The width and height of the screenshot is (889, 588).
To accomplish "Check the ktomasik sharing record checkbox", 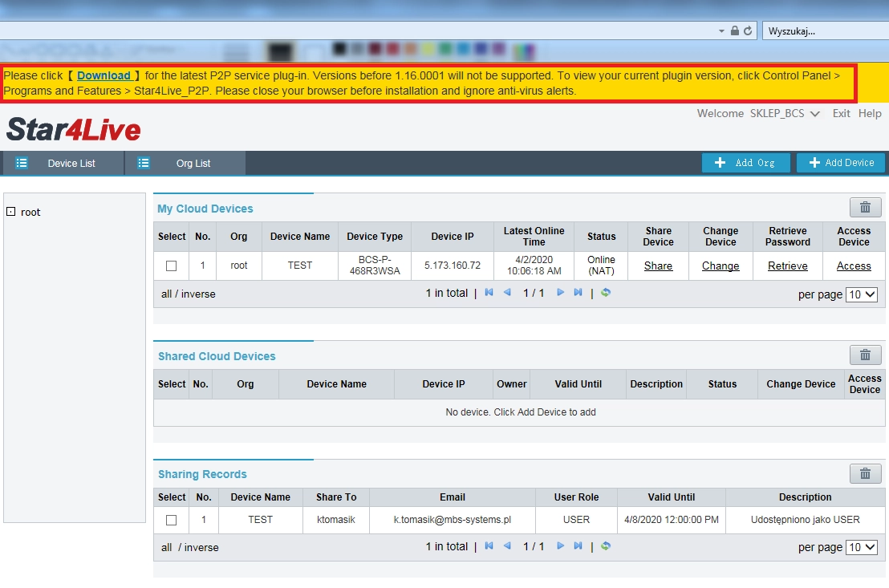I will [x=171, y=520].
